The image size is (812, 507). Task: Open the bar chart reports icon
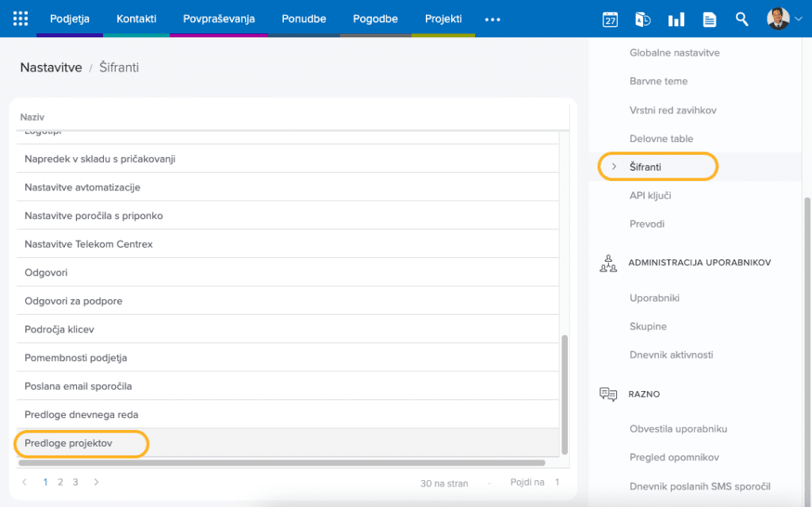coord(676,20)
